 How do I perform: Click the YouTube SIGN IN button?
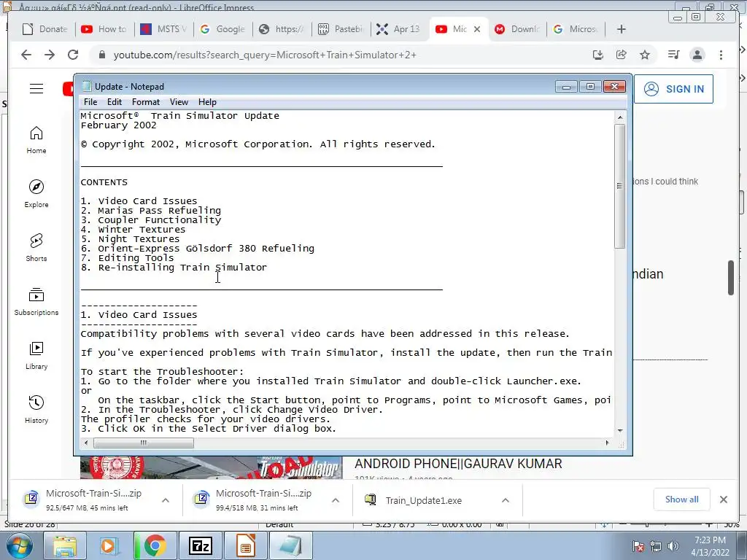point(673,89)
